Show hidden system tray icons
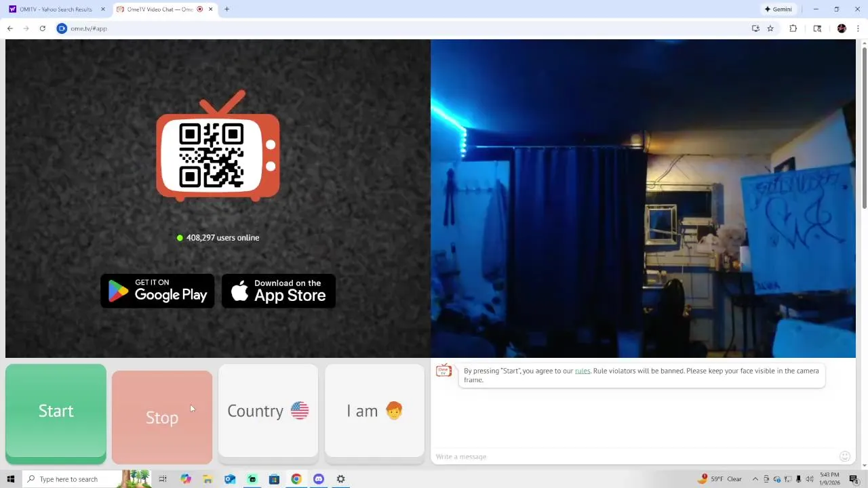This screenshot has width=868, height=488. pyautogui.click(x=755, y=479)
